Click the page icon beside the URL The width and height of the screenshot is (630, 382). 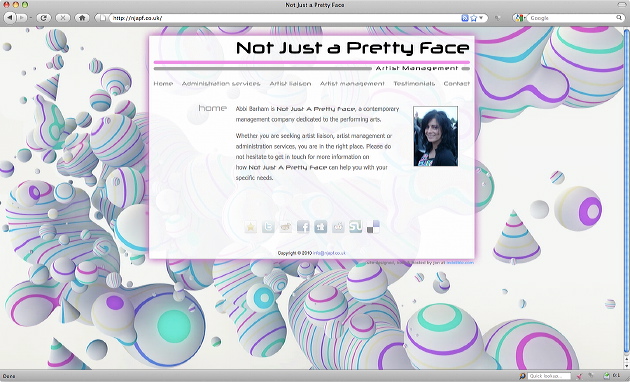103,18
